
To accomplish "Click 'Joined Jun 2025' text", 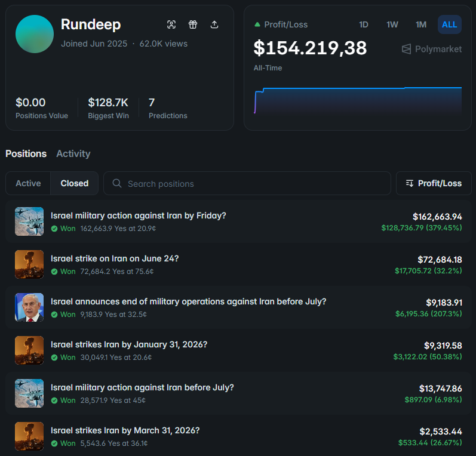I will tap(94, 44).
